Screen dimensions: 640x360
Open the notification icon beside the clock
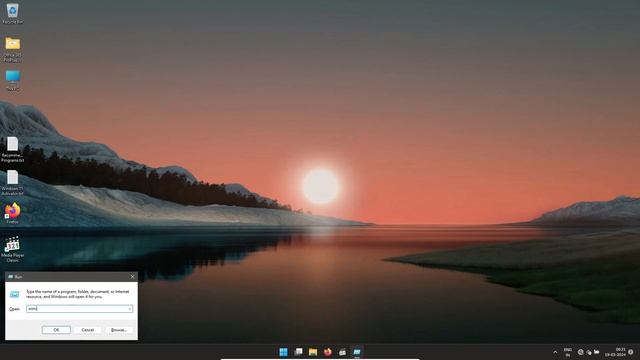(631, 352)
